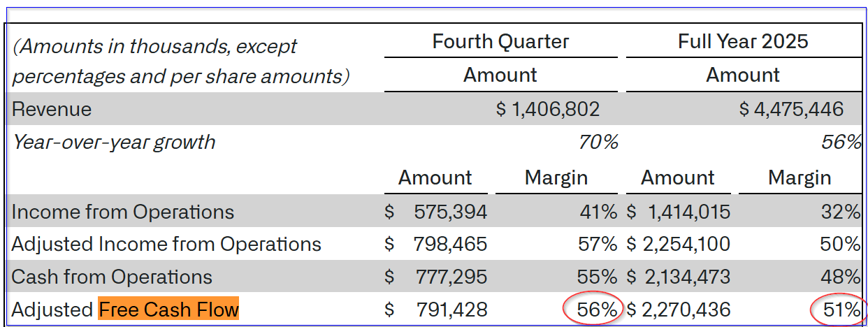This screenshot has width=868, height=327.
Task: Click the Full Year 2025 column header
Action: coord(743,41)
